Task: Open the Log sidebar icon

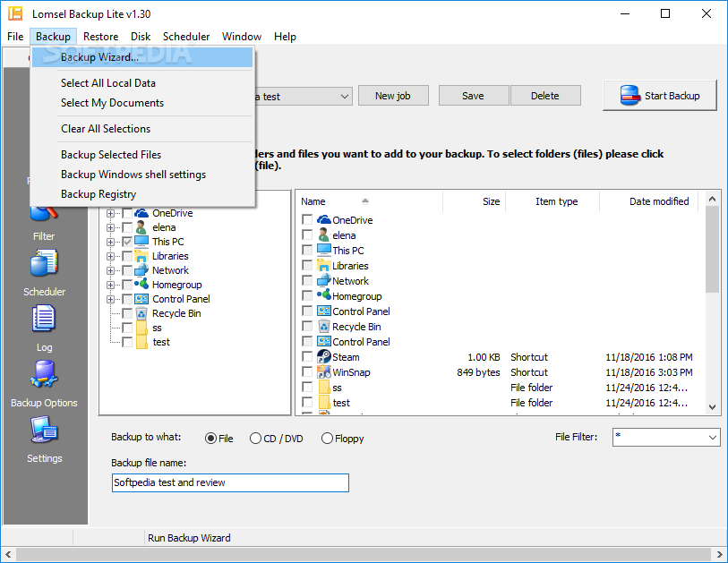Action: click(x=44, y=319)
